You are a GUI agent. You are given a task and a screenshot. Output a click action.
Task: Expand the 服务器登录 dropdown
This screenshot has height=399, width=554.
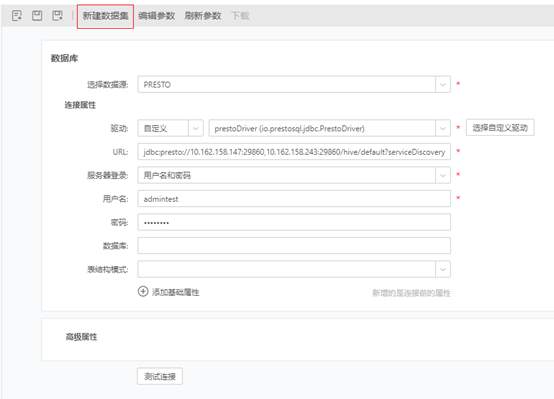click(x=443, y=175)
